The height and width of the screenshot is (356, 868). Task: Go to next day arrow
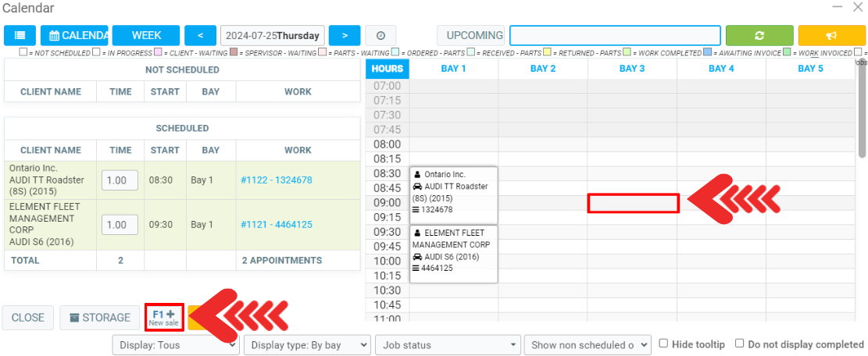coord(345,36)
